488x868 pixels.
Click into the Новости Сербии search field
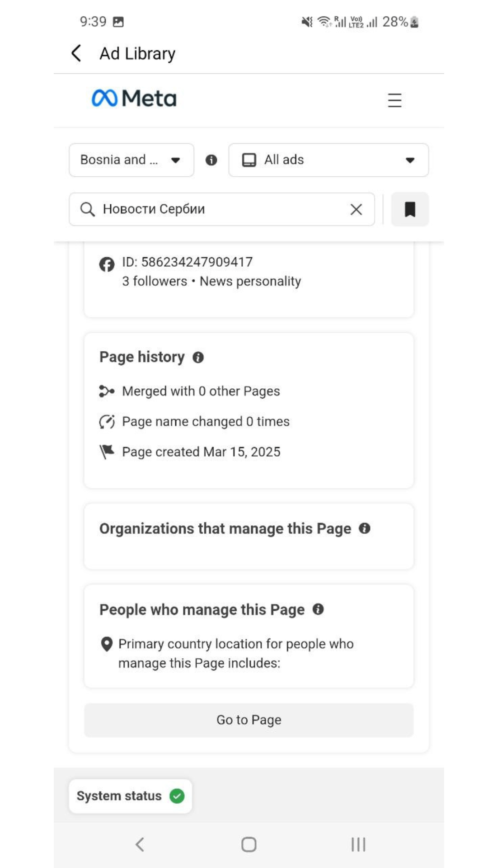pyautogui.click(x=222, y=209)
